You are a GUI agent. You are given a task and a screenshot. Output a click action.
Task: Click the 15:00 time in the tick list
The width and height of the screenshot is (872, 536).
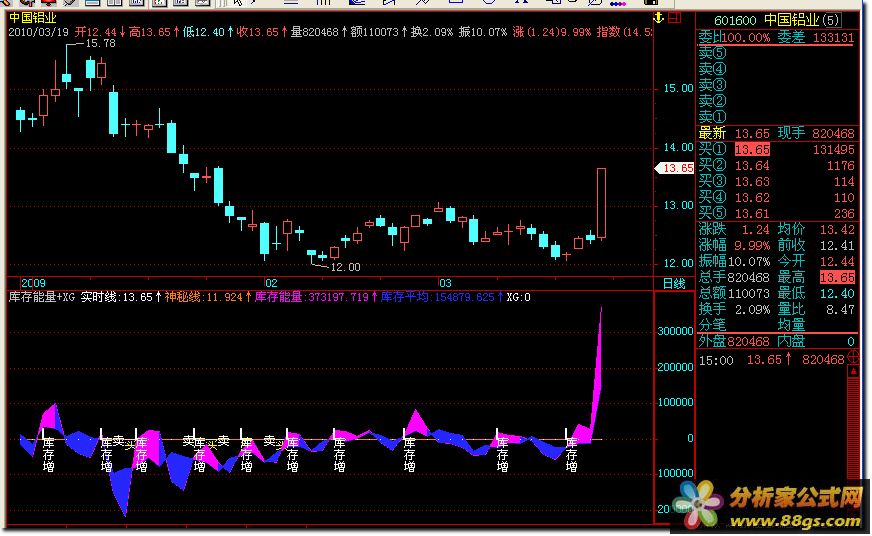(716, 361)
